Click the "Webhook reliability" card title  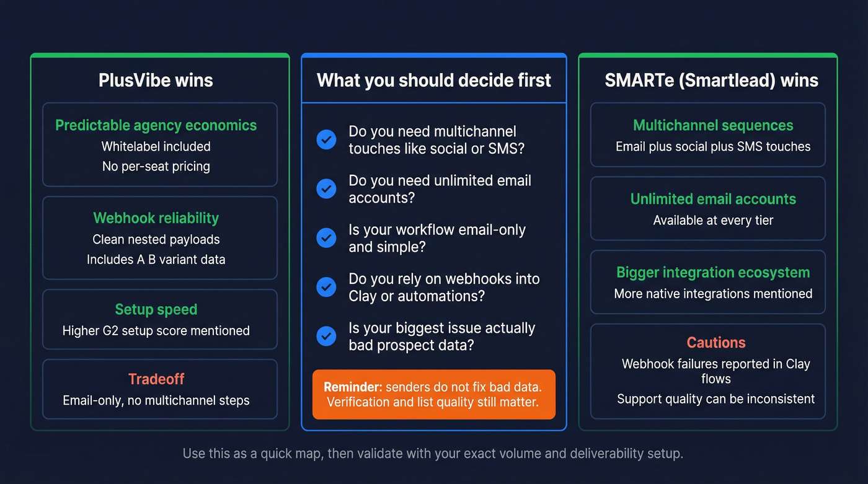[x=156, y=218]
